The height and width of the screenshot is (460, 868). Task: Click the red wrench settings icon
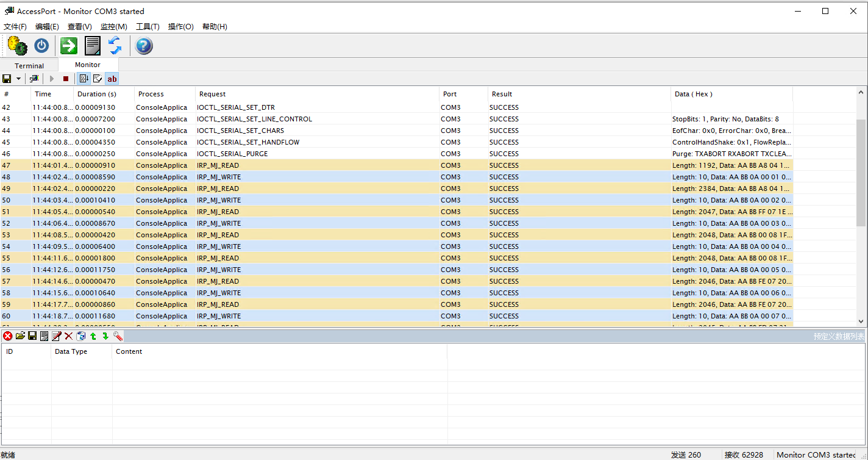point(118,336)
